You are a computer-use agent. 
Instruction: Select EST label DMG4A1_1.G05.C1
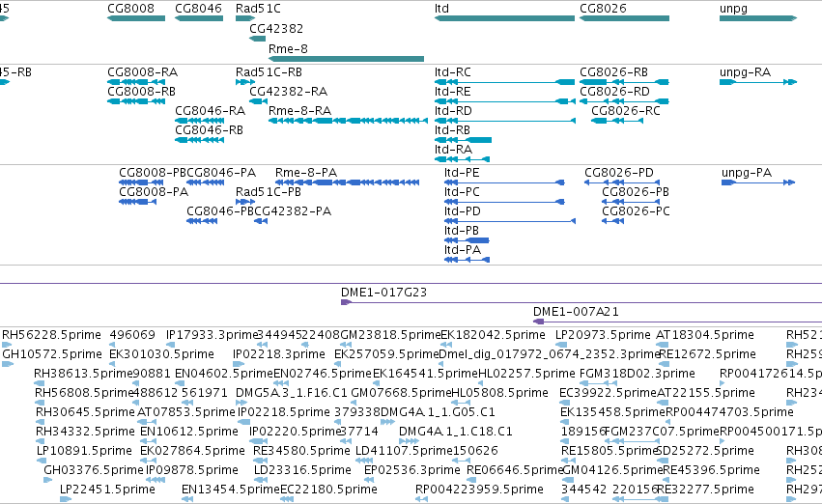tap(439, 413)
